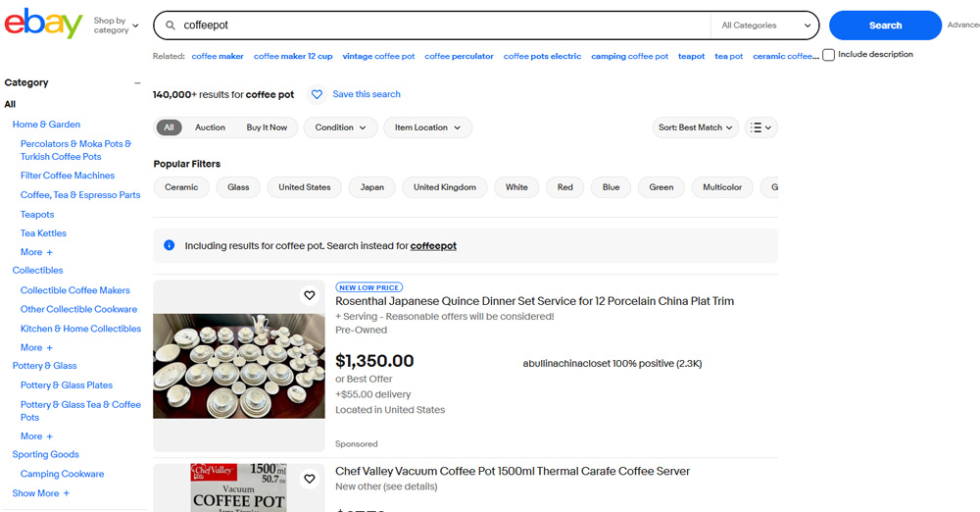
Task: Apply the Ceramic popular filter
Action: (x=181, y=187)
